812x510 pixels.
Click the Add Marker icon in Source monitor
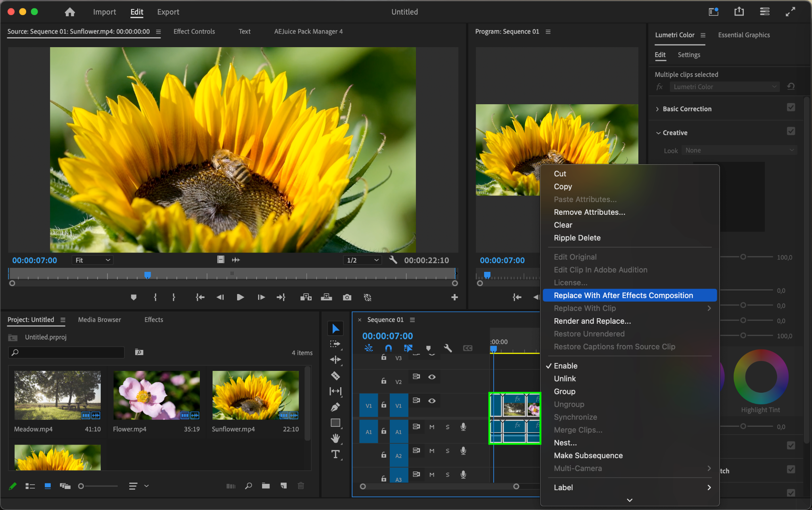click(134, 297)
